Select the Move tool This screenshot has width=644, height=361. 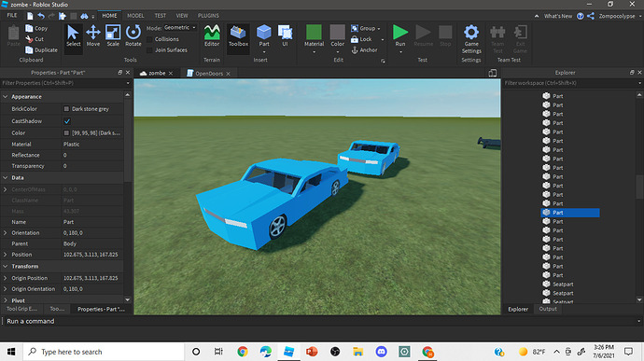tap(93, 36)
